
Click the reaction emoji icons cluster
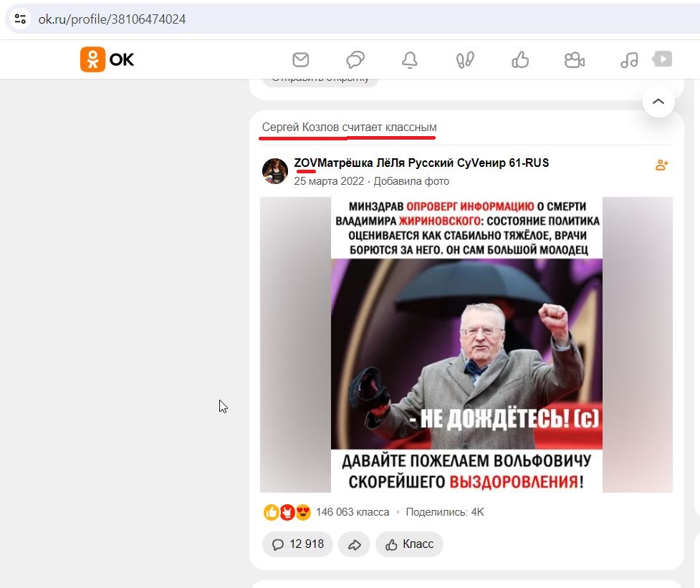click(x=287, y=512)
